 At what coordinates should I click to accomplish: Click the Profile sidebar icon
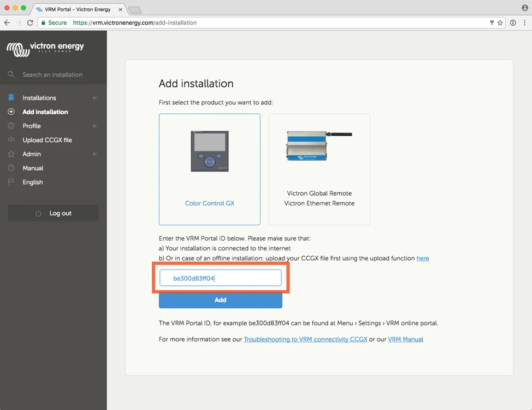pyautogui.click(x=11, y=126)
